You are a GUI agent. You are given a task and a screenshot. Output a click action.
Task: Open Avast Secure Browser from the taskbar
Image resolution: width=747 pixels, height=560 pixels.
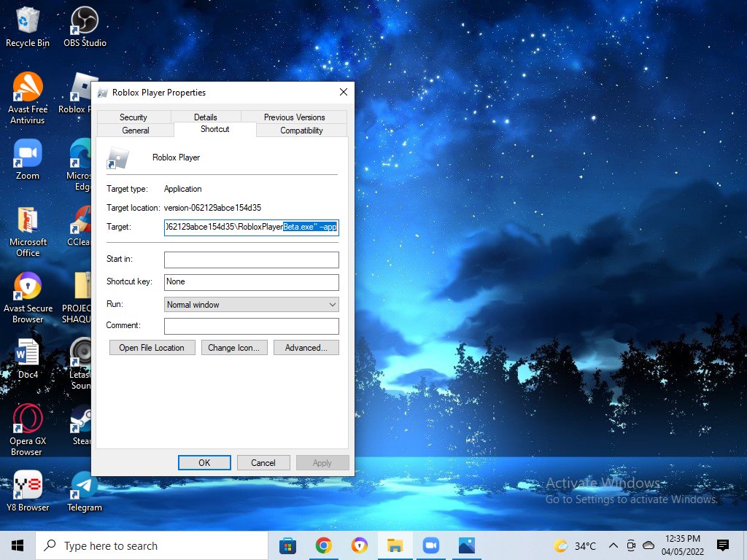359,545
